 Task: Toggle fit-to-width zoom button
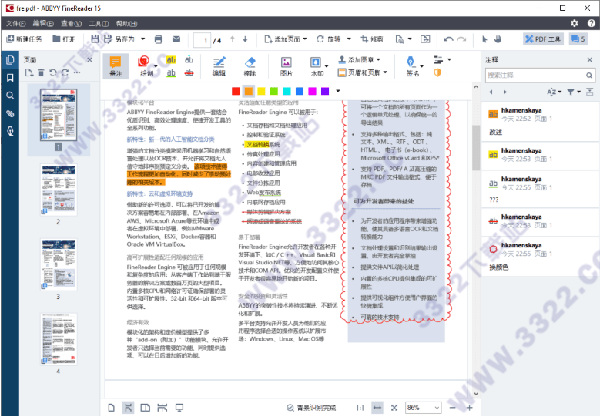point(378,408)
